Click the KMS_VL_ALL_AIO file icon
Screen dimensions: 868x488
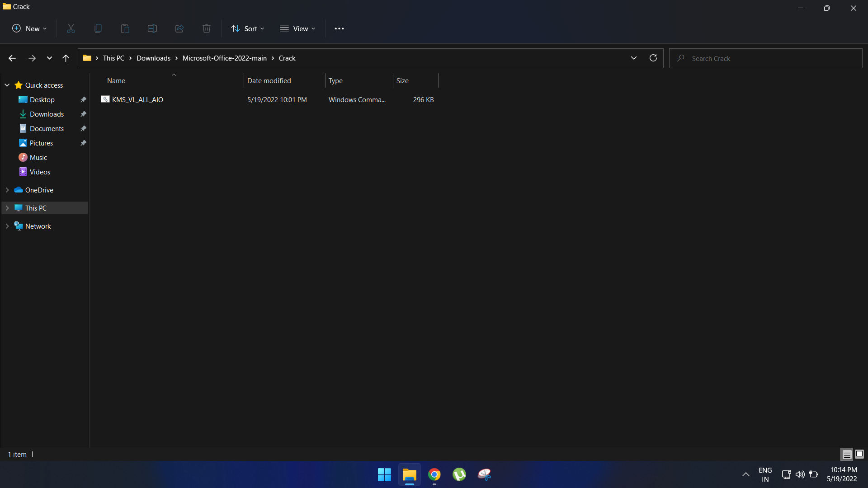point(105,99)
